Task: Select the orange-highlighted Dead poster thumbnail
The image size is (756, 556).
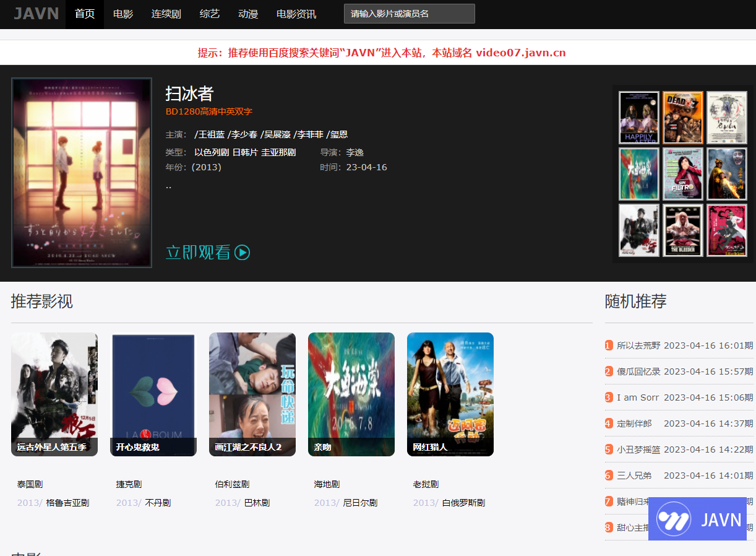Action: click(x=683, y=118)
